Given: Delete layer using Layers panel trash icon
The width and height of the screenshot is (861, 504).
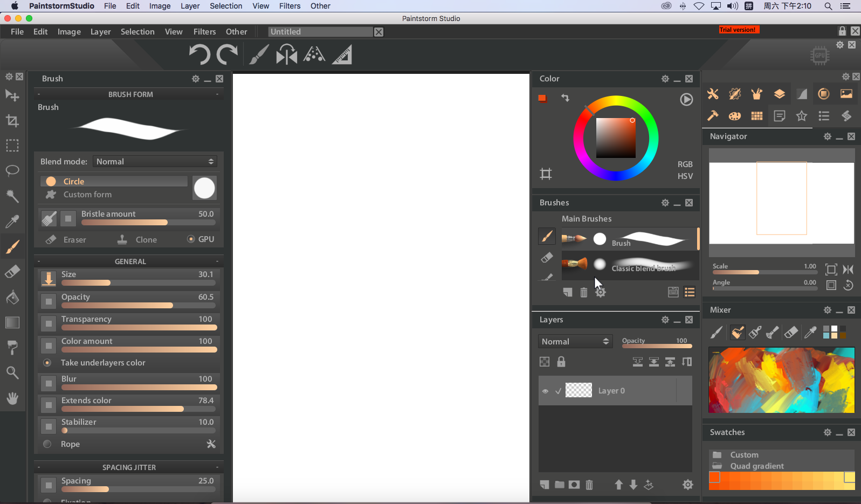Looking at the screenshot, I should click(x=589, y=485).
